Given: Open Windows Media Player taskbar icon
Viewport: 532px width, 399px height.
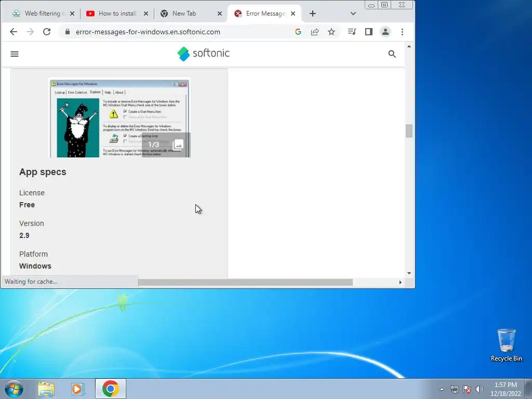Looking at the screenshot, I should (x=77, y=389).
